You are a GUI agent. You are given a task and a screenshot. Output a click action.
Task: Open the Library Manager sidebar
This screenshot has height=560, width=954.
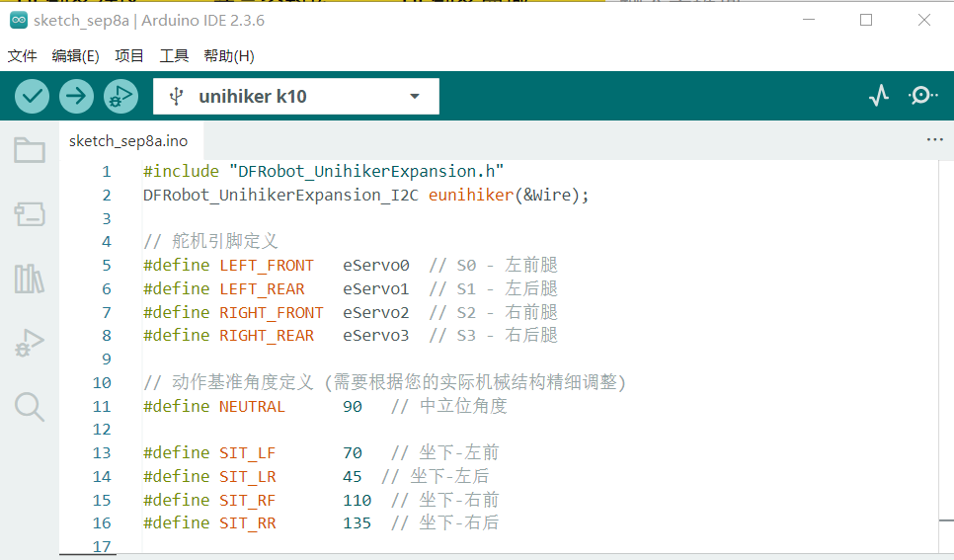click(30, 279)
